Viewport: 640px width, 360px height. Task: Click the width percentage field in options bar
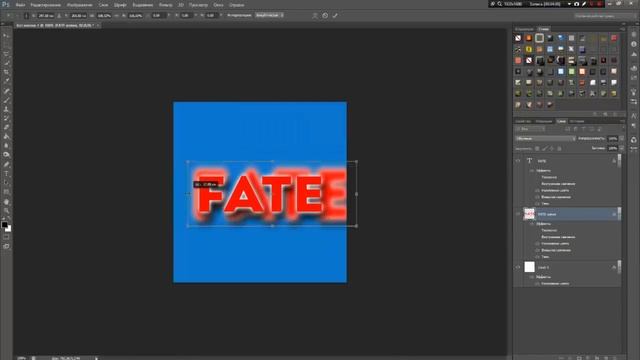104,16
